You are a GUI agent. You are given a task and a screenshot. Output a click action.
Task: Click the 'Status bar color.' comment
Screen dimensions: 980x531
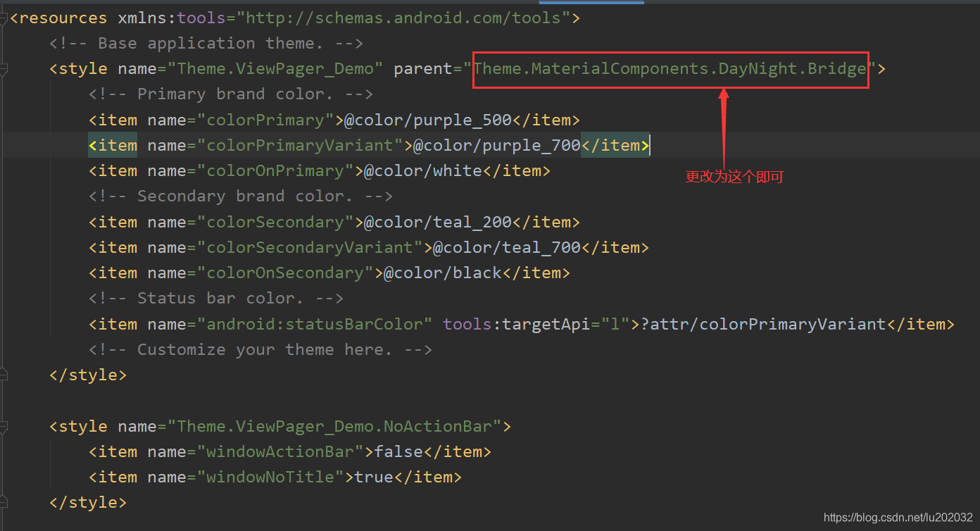pyautogui.click(x=216, y=299)
